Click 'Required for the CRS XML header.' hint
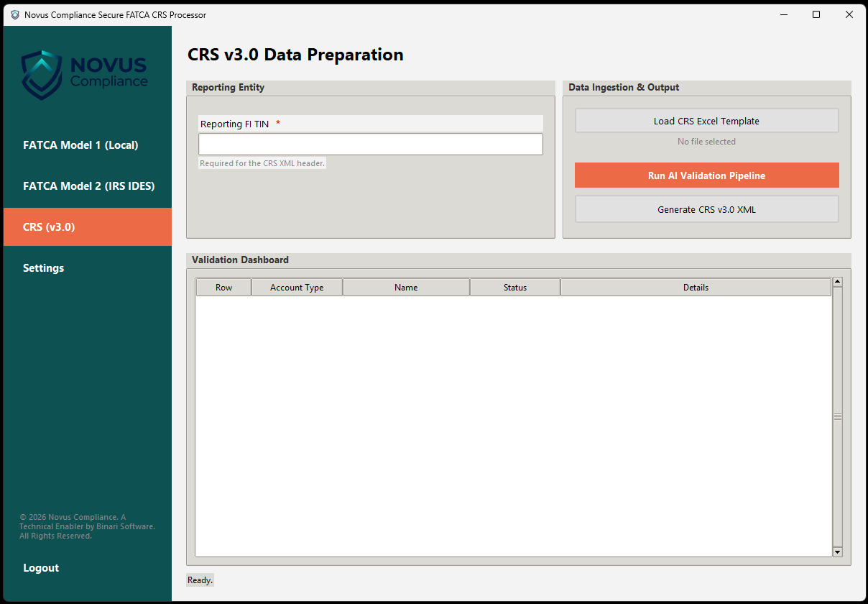The image size is (868, 604). coord(262,163)
